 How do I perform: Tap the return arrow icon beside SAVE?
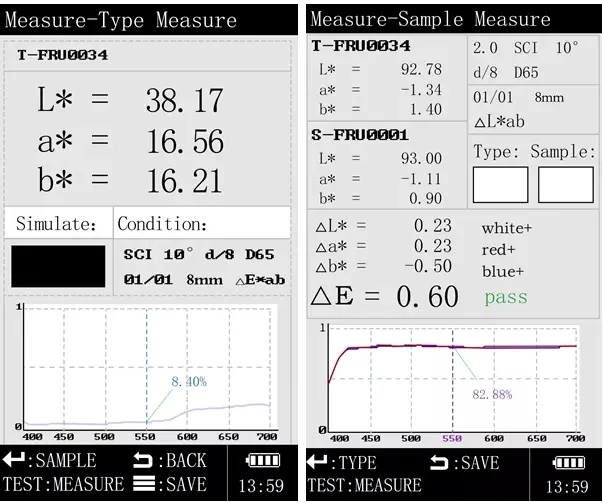point(440,462)
